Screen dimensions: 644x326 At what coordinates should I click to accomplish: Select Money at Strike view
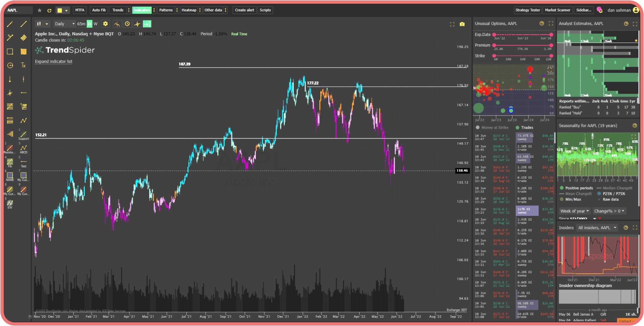pyautogui.click(x=492, y=128)
